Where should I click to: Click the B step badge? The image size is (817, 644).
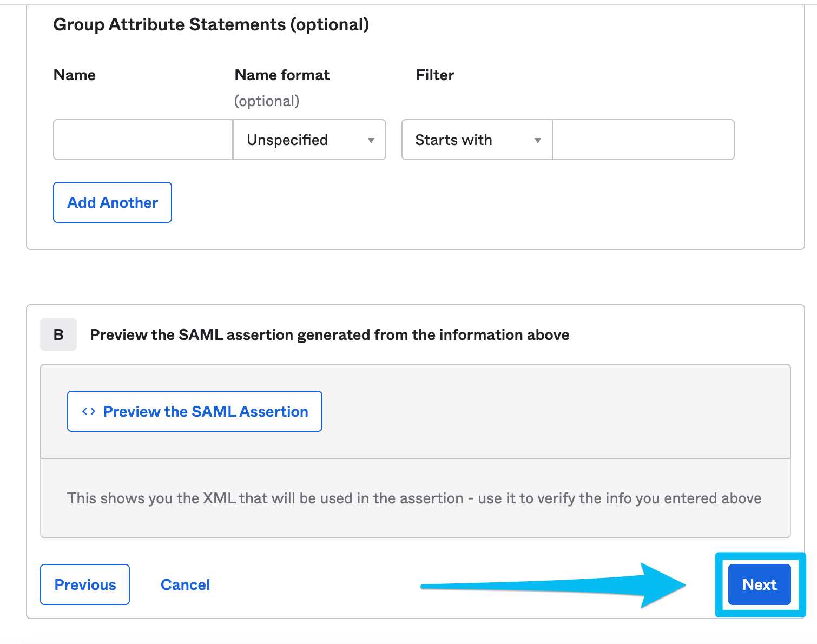(58, 334)
